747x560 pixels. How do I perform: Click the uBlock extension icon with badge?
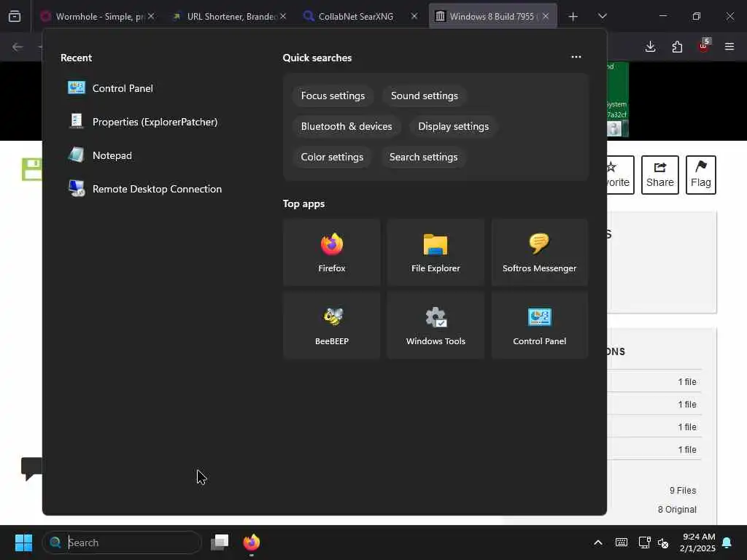[x=704, y=46]
